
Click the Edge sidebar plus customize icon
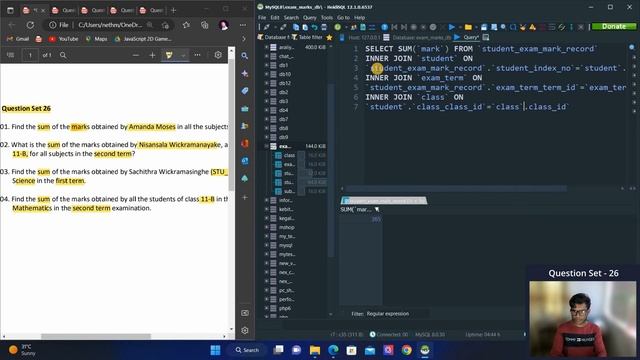(244, 197)
